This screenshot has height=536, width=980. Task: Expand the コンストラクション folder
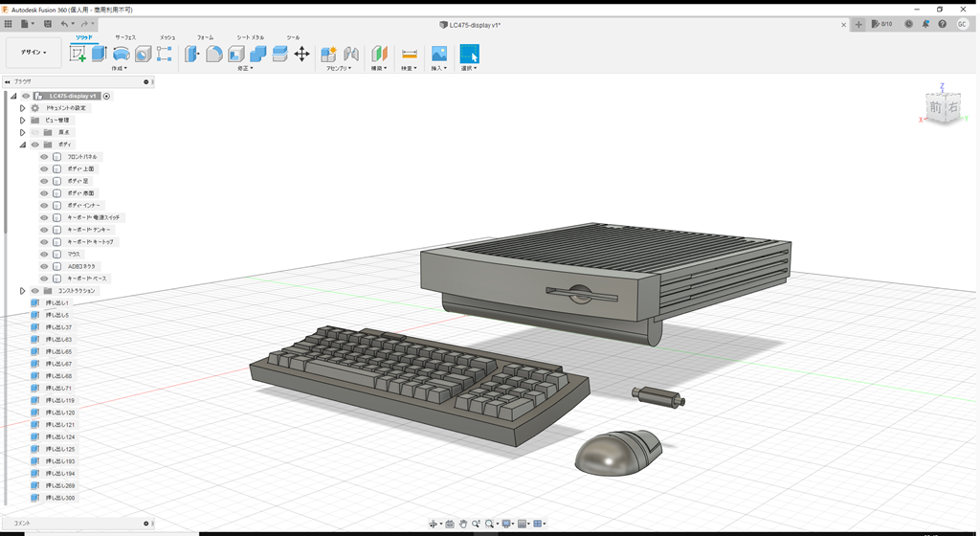click(22, 291)
